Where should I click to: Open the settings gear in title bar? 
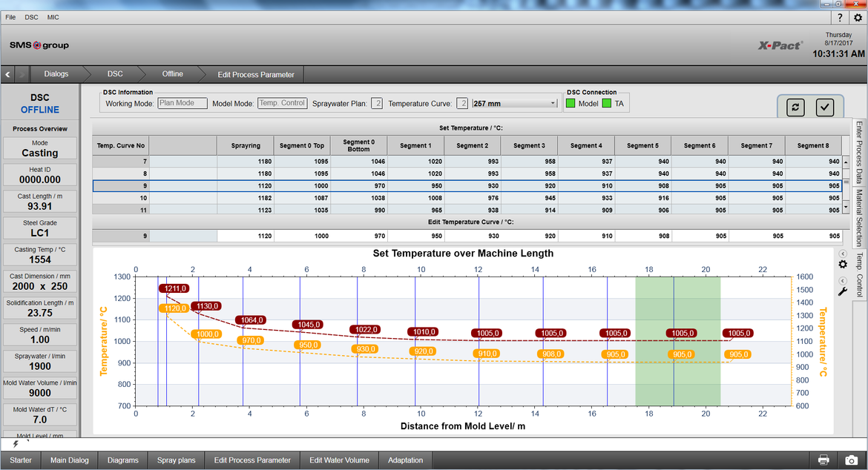coord(858,17)
